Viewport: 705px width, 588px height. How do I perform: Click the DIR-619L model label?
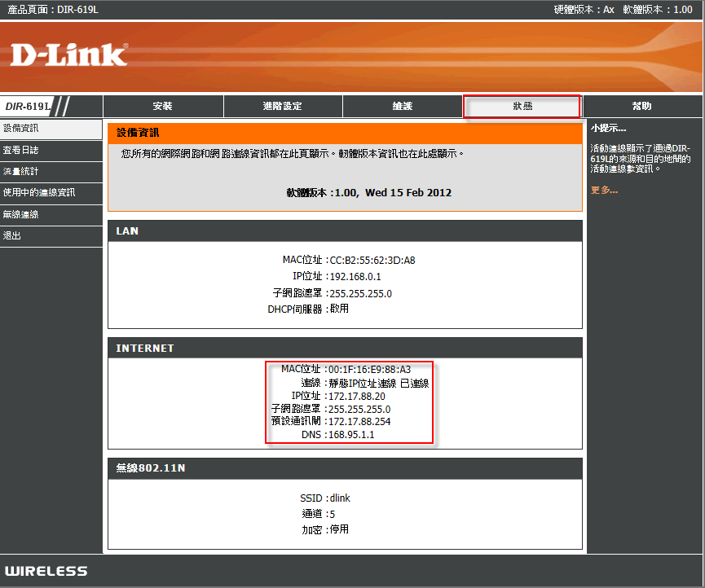pyautogui.click(x=28, y=107)
